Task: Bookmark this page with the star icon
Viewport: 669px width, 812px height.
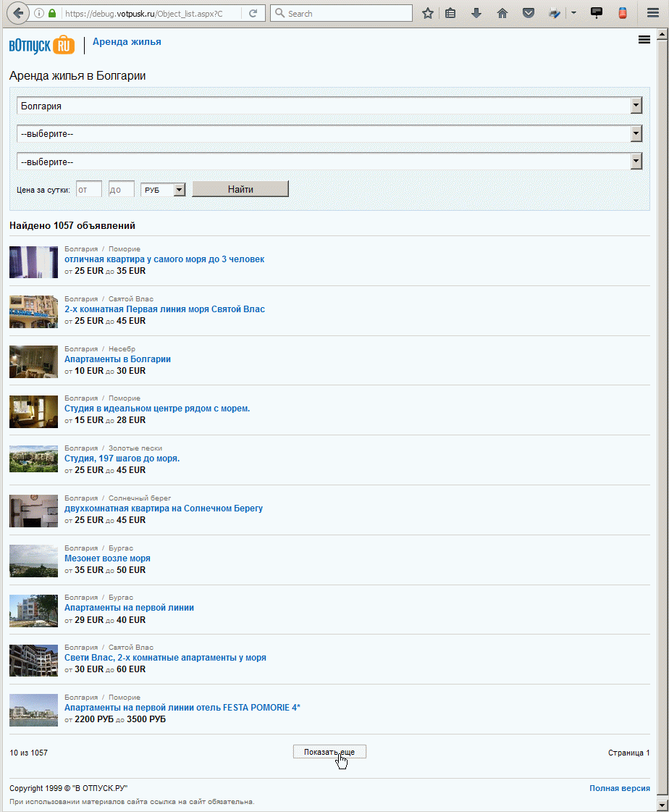Action: point(427,14)
